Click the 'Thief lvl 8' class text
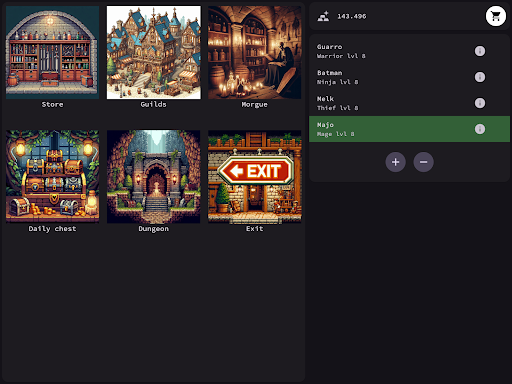Viewport: 512px width, 384px height. click(x=337, y=108)
